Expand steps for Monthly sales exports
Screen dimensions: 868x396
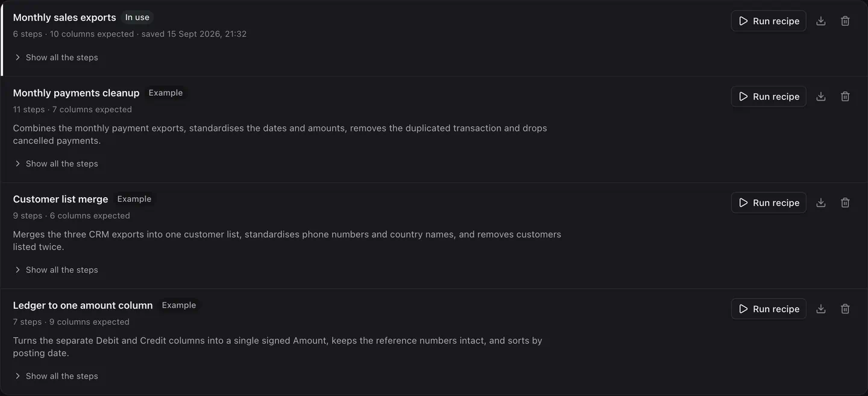click(x=56, y=57)
